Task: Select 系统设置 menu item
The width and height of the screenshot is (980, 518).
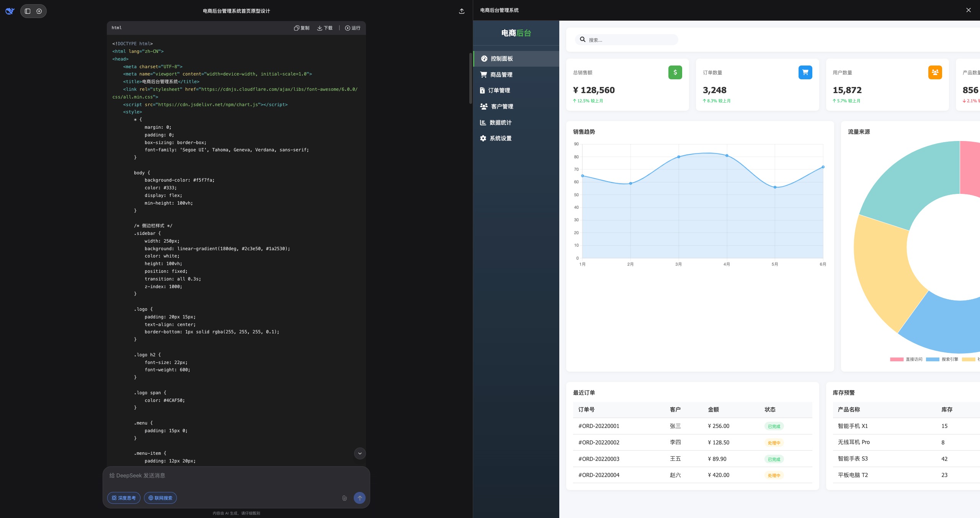Action: (x=500, y=138)
